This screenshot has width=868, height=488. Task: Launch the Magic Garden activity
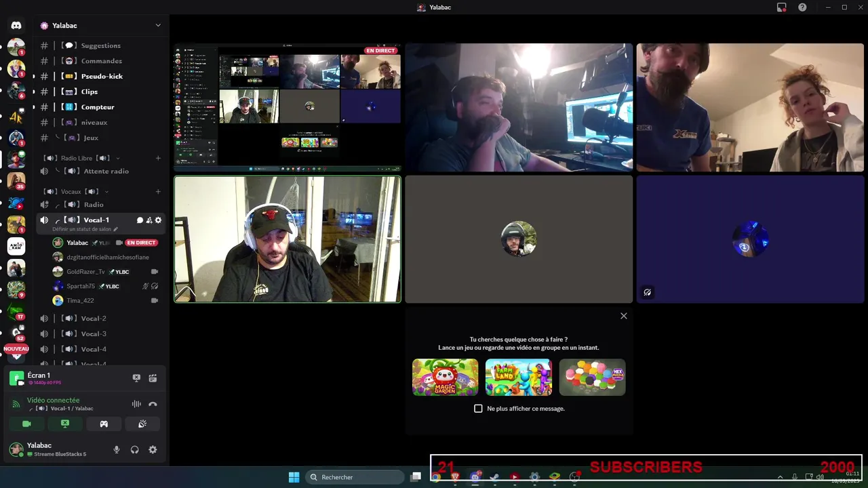[x=445, y=378]
